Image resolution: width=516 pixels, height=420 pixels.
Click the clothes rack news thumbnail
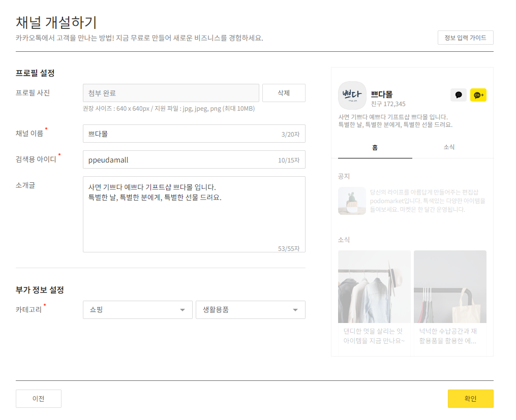coord(374,286)
